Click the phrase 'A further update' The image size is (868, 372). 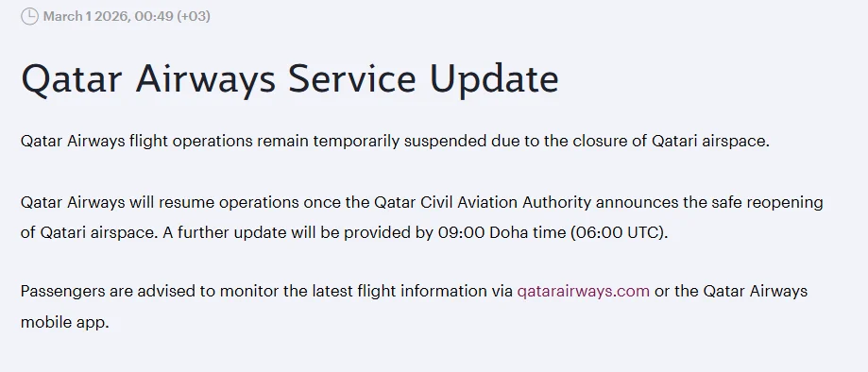(196, 232)
